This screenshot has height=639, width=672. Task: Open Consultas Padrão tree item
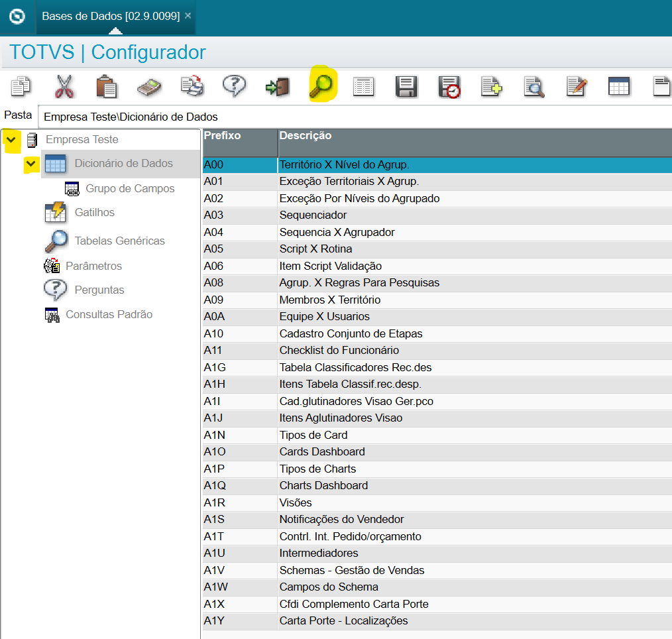(x=109, y=315)
